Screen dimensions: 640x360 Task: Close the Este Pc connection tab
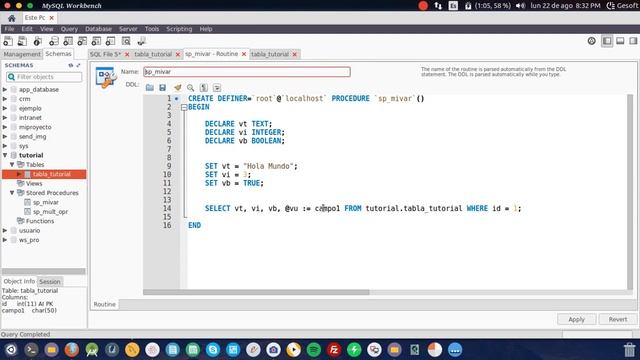52,18
